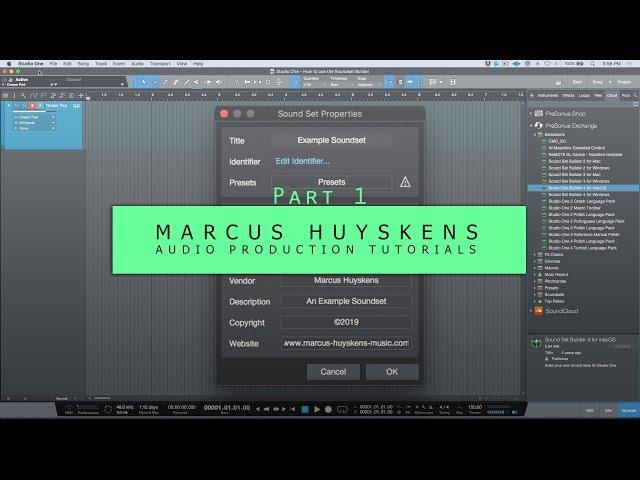Click the Copyright field ©2018

[346, 322]
